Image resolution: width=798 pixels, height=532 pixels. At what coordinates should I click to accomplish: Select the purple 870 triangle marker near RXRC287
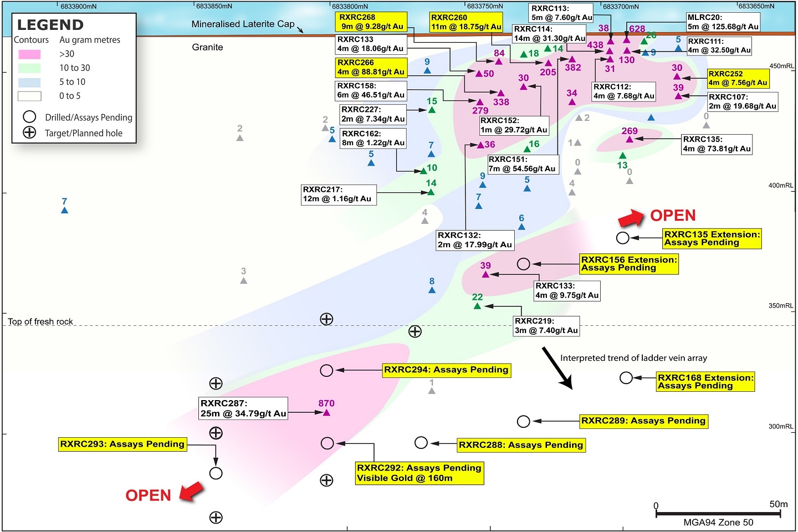pyautogui.click(x=327, y=412)
